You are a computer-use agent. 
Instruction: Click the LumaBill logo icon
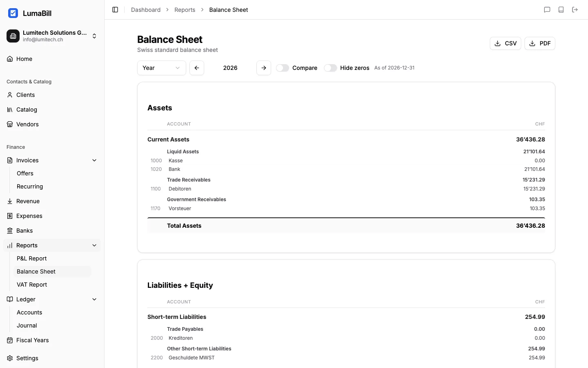pos(13,13)
